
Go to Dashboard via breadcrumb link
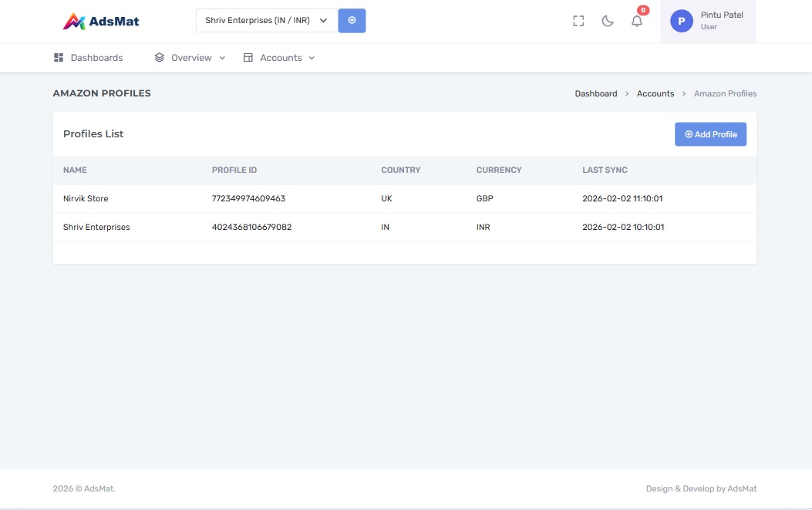click(x=595, y=93)
